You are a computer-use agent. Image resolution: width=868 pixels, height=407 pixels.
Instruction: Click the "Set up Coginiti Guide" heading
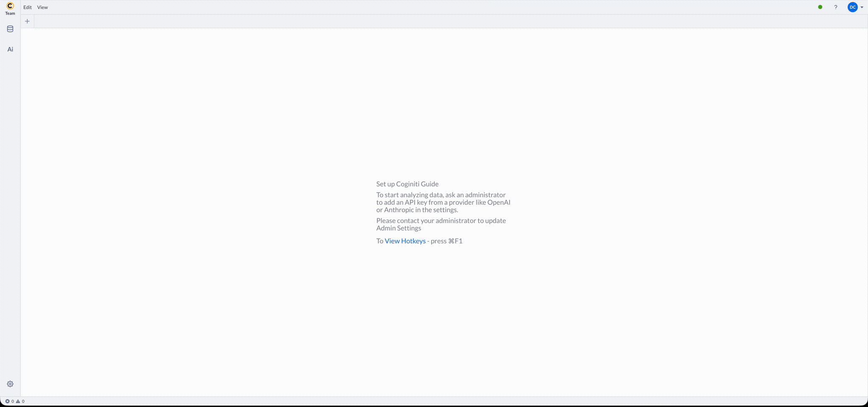pyautogui.click(x=407, y=184)
